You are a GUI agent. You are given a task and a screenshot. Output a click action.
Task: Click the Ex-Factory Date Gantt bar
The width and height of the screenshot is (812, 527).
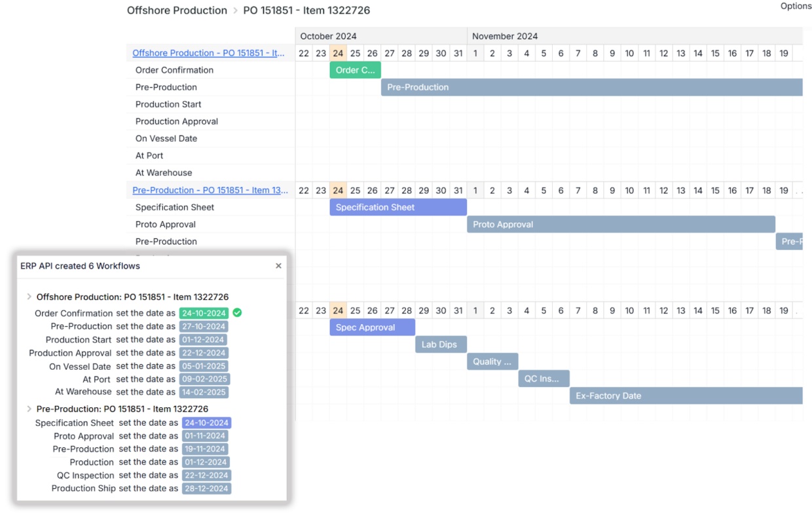point(685,396)
